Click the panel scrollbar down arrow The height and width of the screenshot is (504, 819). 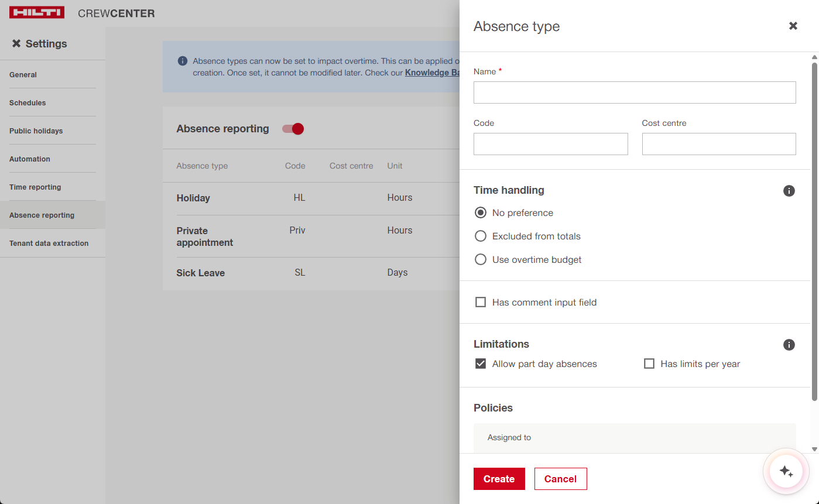coord(814,449)
